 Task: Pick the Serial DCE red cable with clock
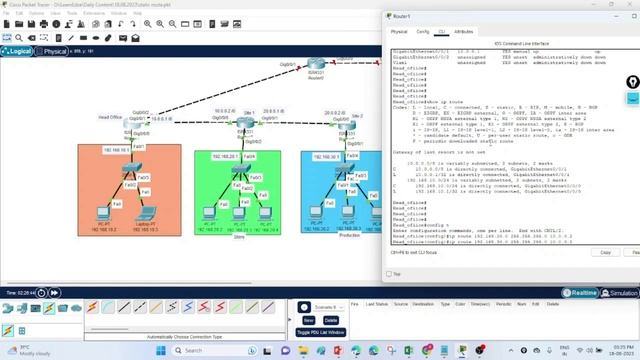tap(204, 307)
